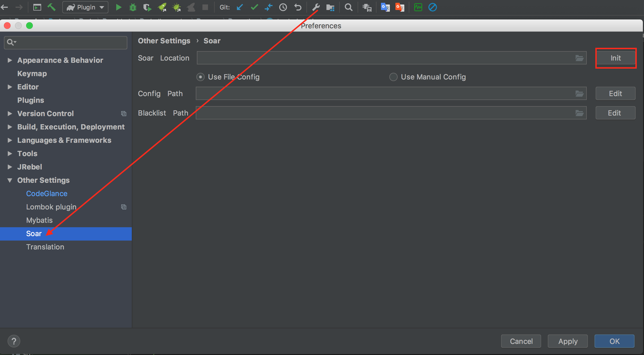Click the green Run button in toolbar
The image size is (644, 355).
119,7
